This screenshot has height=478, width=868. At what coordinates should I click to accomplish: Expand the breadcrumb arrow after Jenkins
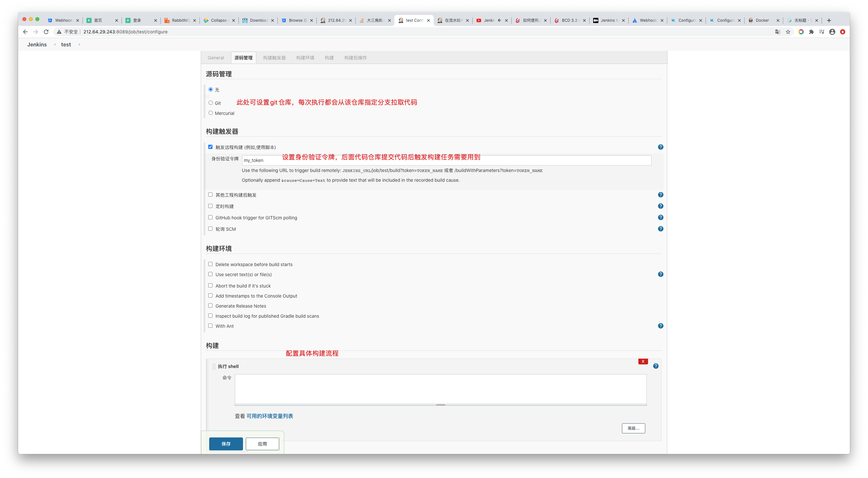point(55,44)
